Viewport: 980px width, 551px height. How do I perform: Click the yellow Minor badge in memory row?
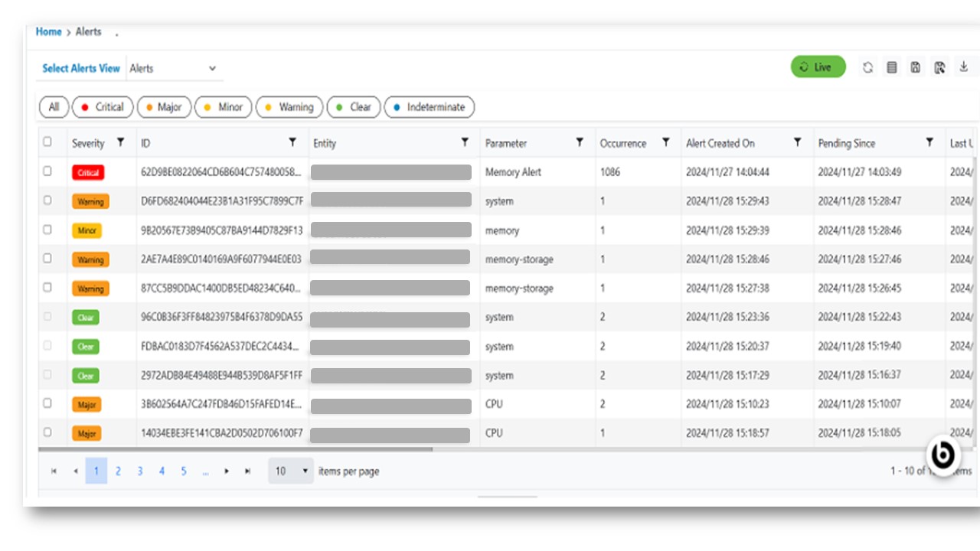coord(87,230)
